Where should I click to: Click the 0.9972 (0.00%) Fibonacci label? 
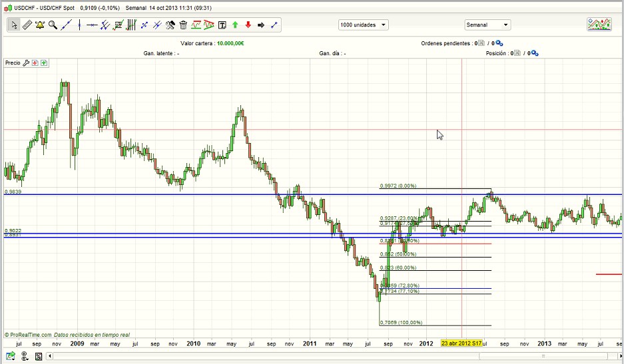coord(398,186)
